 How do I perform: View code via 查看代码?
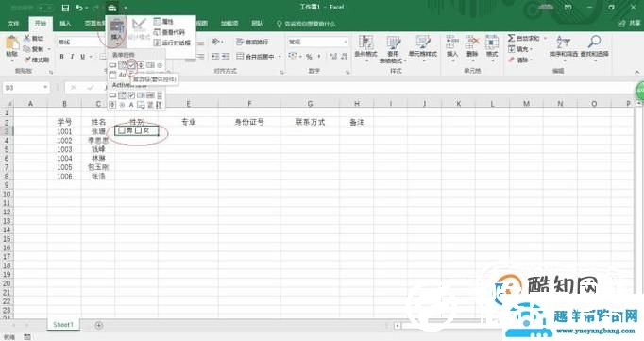point(169,32)
